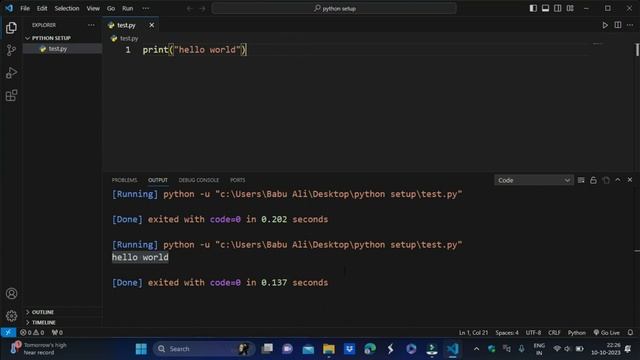
Task: Open notifications bell in status bar
Action: pos(631,332)
